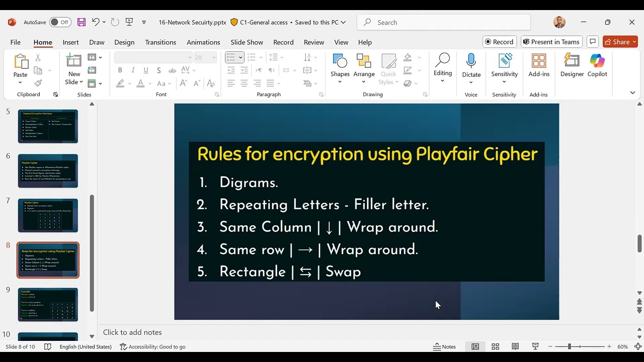Open the Bullets dropdown arrow
Viewport: 644px width, 362px height.
(240, 57)
